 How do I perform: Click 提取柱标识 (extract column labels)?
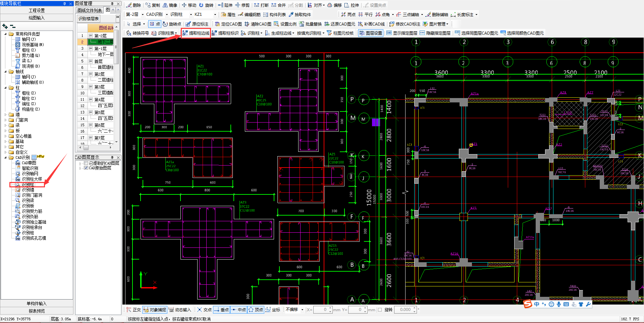pyautogui.click(x=225, y=33)
